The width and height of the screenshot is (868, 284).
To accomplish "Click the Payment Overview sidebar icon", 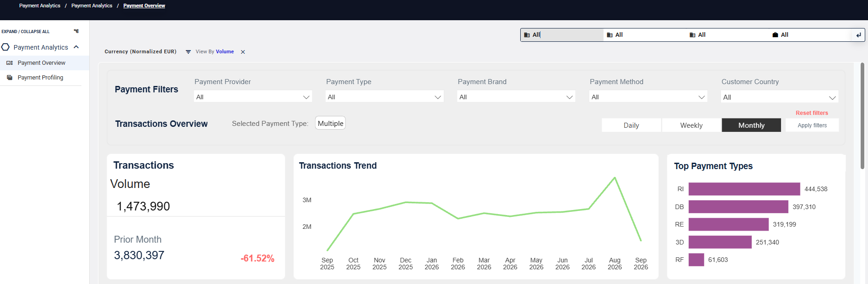I will pyautogui.click(x=10, y=63).
